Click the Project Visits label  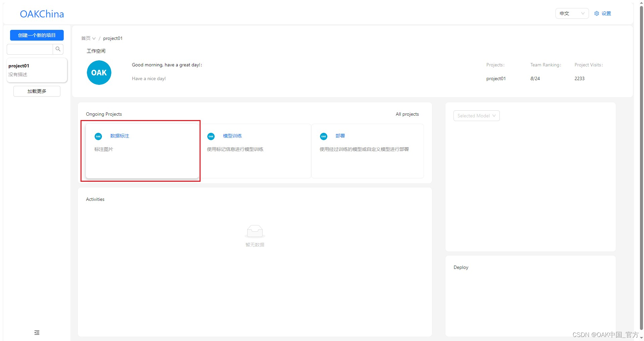tap(589, 65)
